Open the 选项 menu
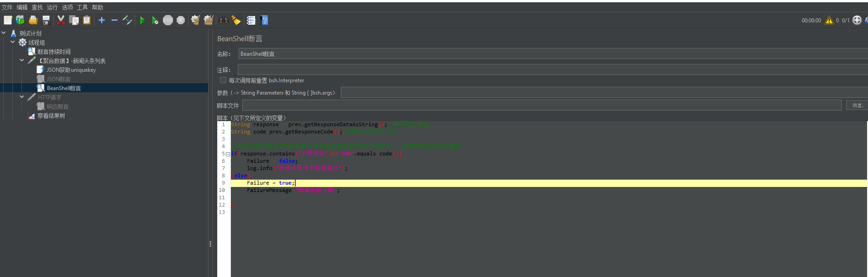 point(67,7)
